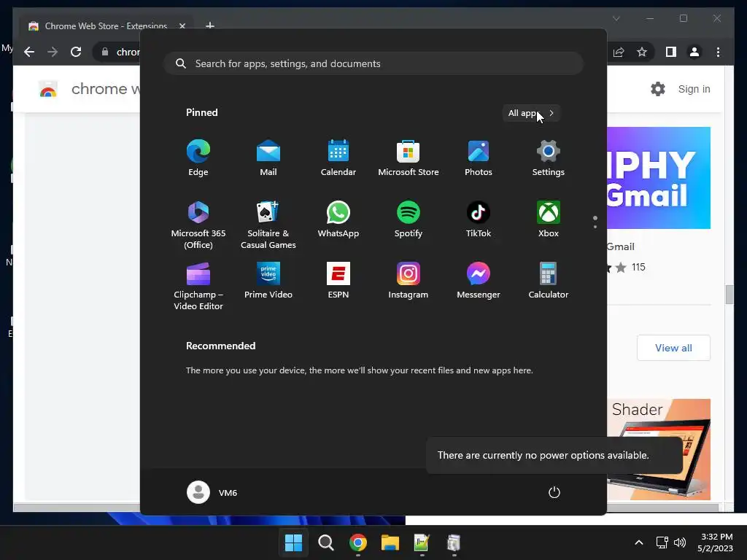Open the Shader extension thumbnail
Screen dimensions: 747x560
[x=659, y=449]
